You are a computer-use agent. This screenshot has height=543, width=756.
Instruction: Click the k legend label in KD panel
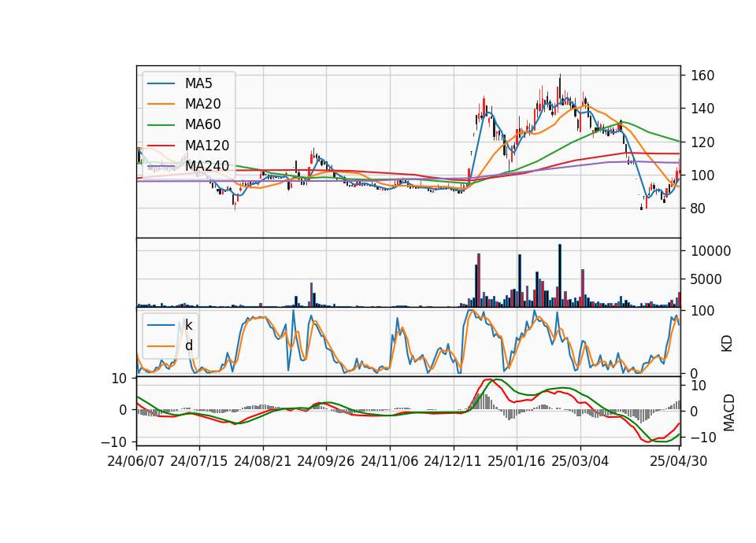coord(188,325)
